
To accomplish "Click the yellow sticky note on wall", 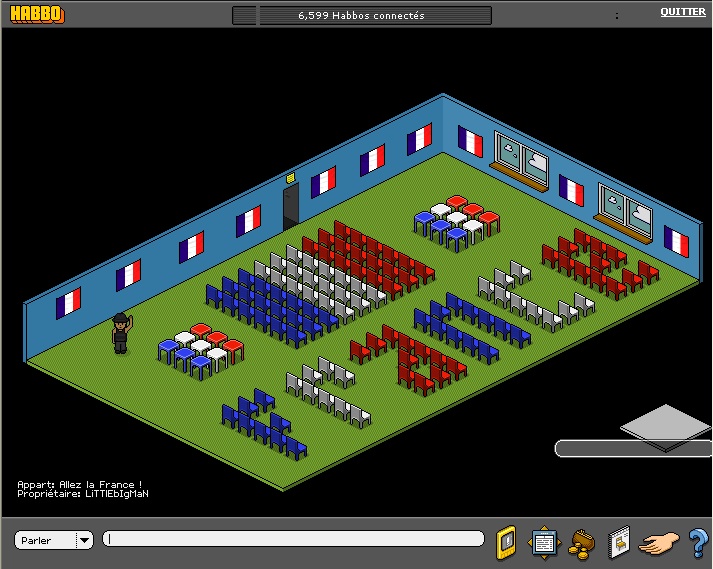I will tap(291, 177).
